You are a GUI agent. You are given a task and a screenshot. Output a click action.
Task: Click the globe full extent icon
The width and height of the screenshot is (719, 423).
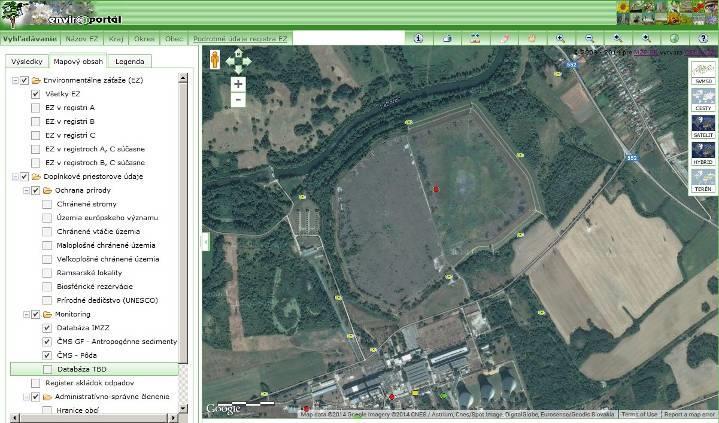tap(674, 39)
